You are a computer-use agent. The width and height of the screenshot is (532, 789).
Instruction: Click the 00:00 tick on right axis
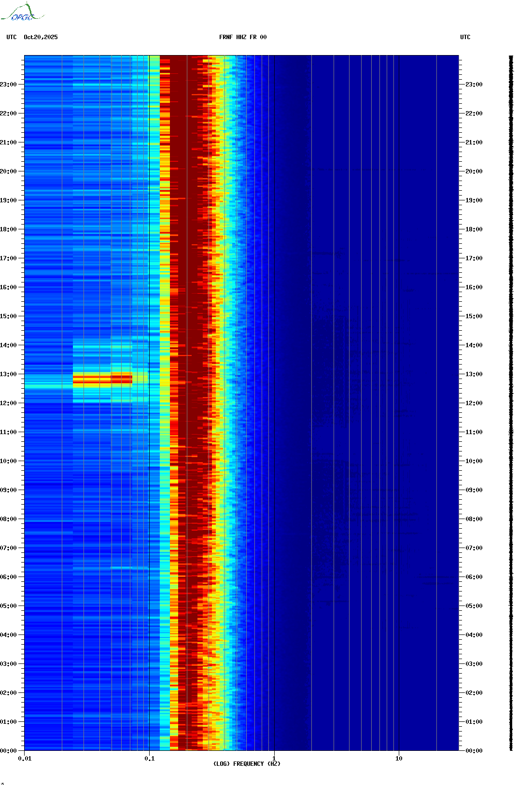click(x=474, y=751)
